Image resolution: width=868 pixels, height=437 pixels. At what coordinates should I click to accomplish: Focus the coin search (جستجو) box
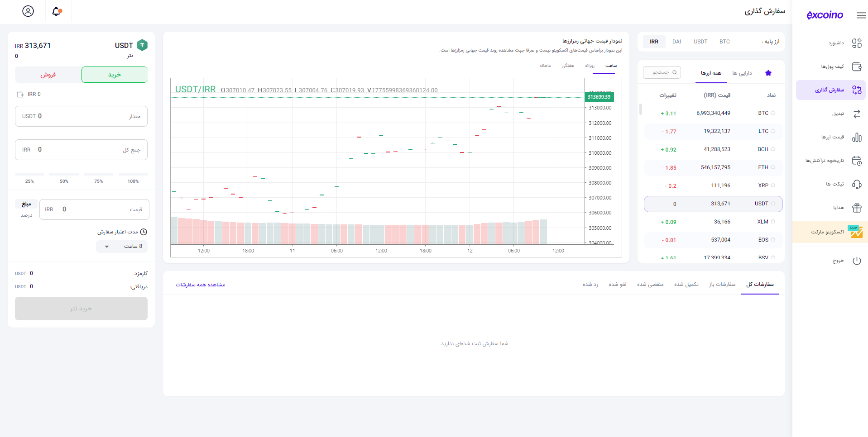coord(662,72)
